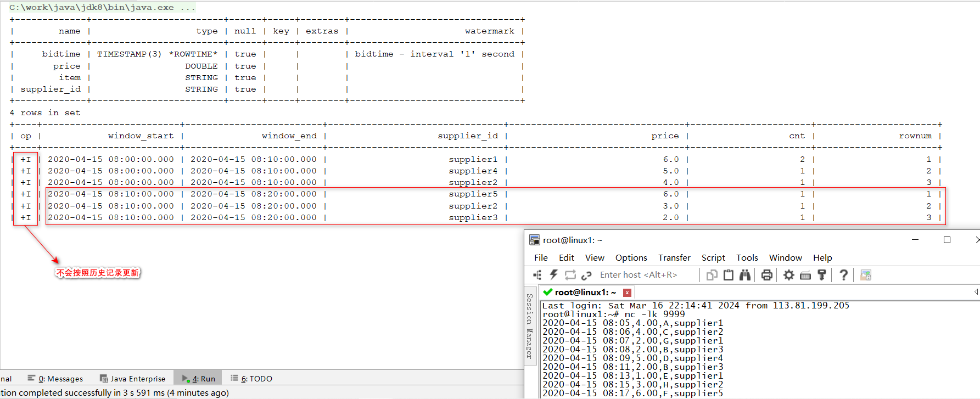Click SecureCRT title bar app icon
980x399 pixels.
point(534,240)
